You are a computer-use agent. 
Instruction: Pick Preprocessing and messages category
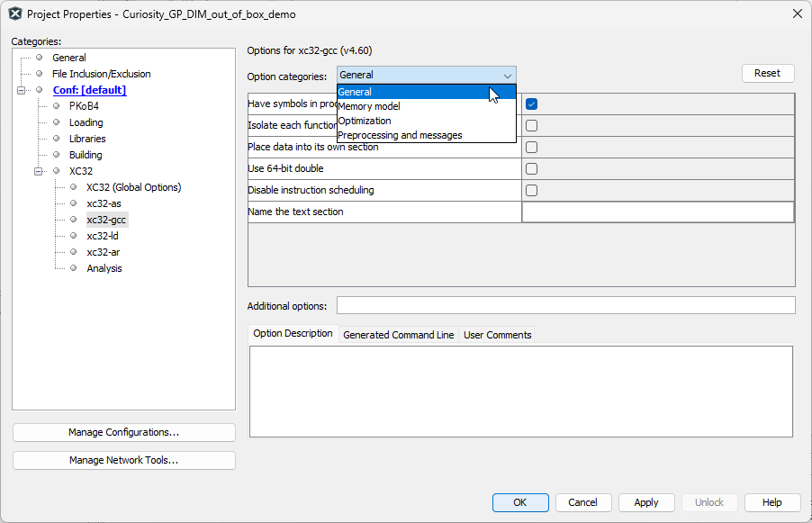[x=400, y=135]
